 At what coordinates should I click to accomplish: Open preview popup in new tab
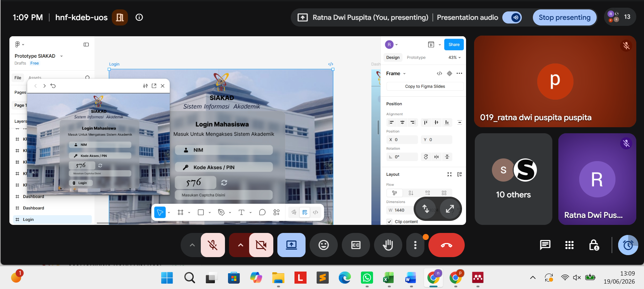[x=154, y=86]
